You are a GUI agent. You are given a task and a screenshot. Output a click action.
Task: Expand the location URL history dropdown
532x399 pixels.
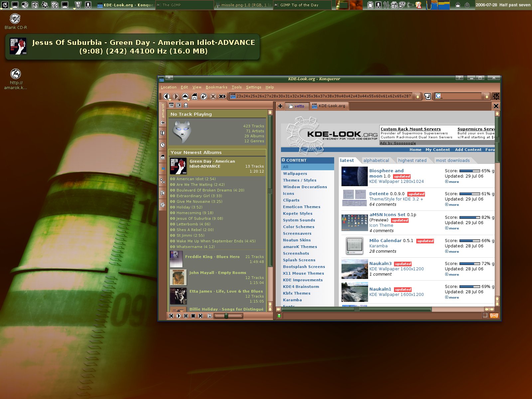pos(418,96)
